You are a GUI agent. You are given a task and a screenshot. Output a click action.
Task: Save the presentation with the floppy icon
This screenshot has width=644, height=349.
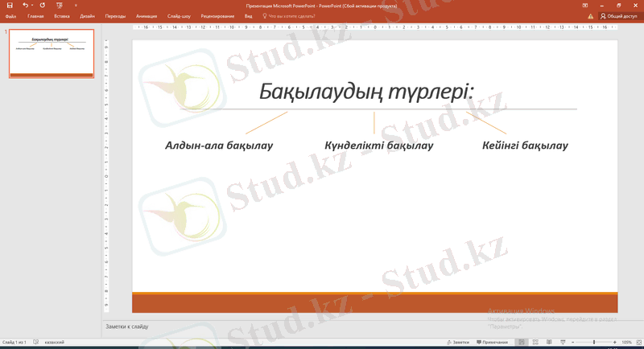pos(10,6)
